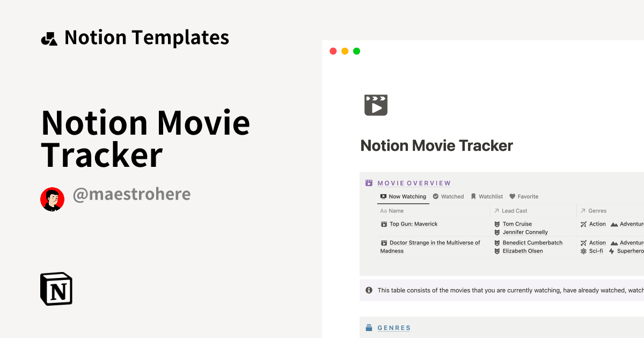The image size is (644, 338).
Task: Click the atom icon beside Sci-fi
Action: [x=583, y=251]
